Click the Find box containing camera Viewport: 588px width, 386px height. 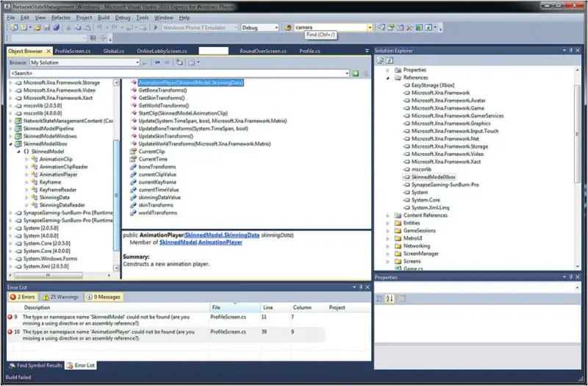(x=331, y=27)
